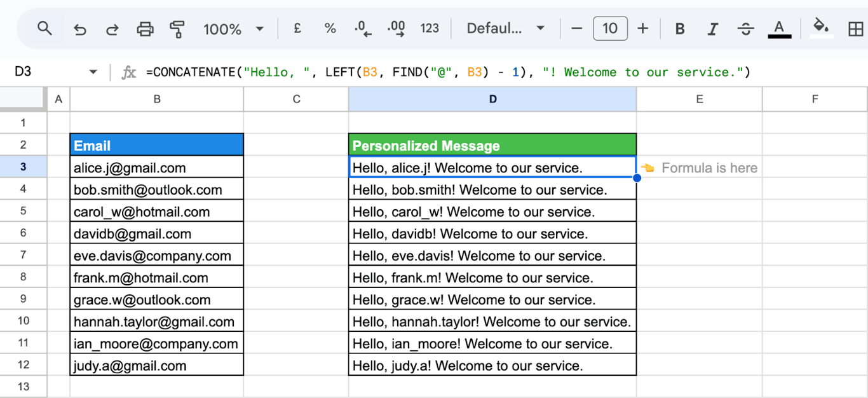Toggle italic formatting
Viewport: 868px width, 398px height.
point(712,29)
